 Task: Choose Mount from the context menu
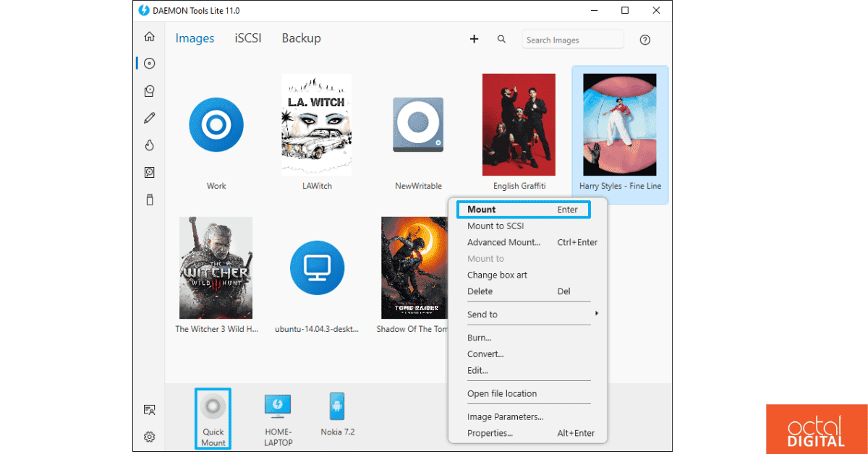(x=523, y=209)
